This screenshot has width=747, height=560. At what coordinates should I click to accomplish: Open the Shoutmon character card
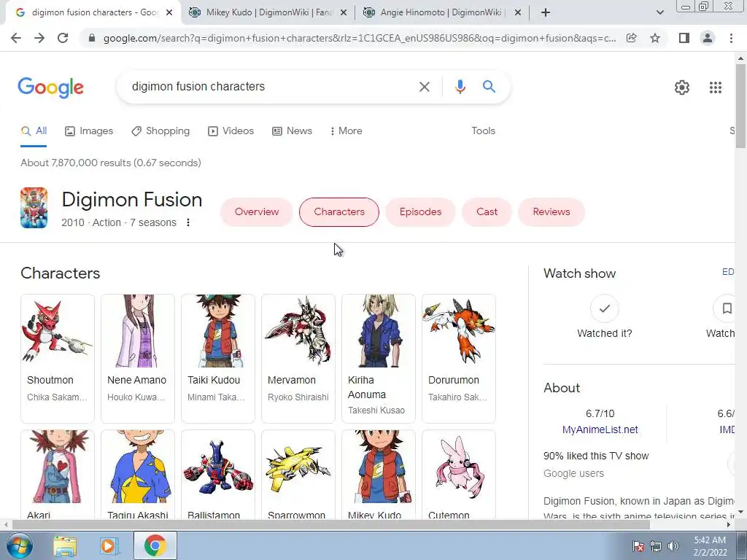point(58,359)
